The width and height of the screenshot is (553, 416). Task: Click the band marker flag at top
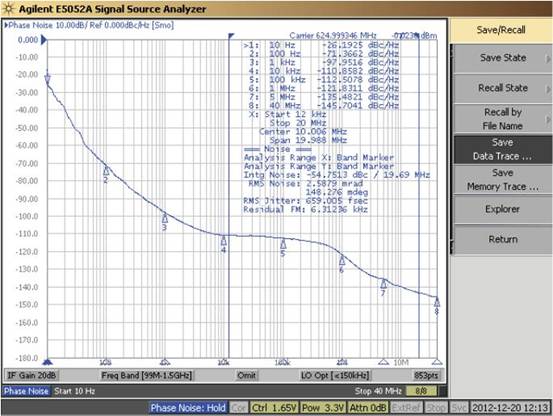point(231,36)
